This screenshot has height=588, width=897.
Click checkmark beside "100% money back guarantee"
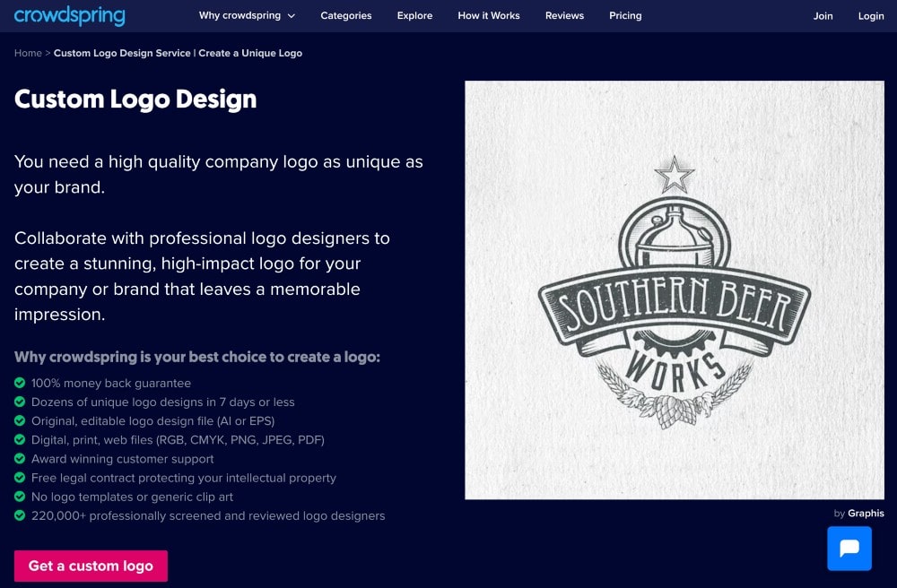tap(19, 383)
